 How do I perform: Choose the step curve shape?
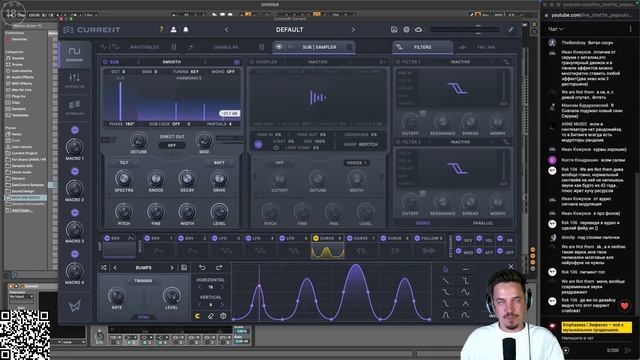coord(465,281)
